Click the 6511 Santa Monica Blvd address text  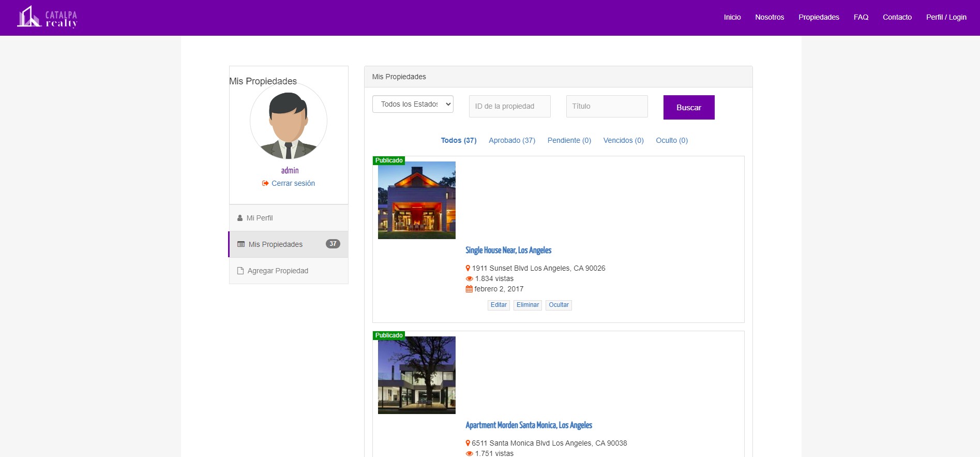tap(549, 443)
